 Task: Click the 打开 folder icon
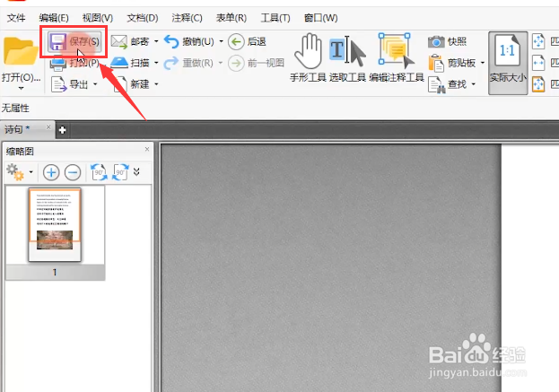[21, 52]
